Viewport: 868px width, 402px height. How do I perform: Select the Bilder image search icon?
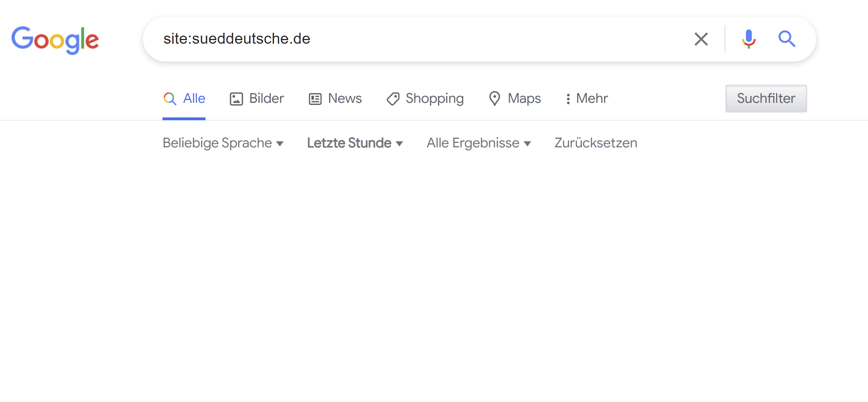click(x=237, y=98)
